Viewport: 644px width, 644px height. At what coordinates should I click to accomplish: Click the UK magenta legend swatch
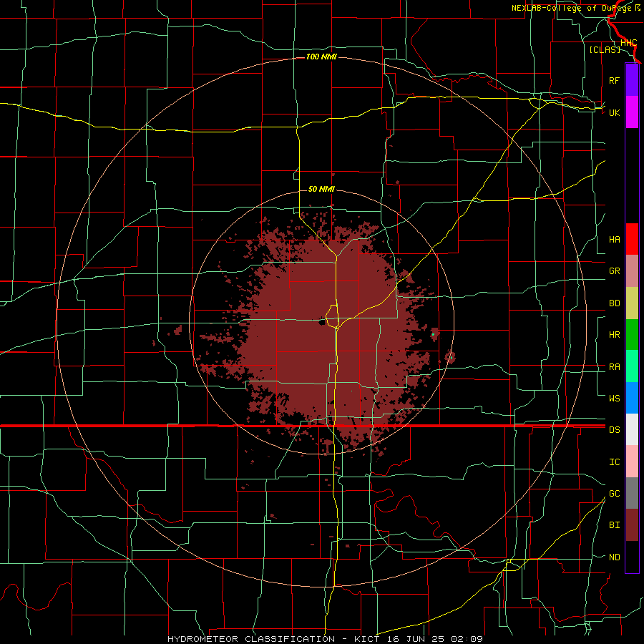pyautogui.click(x=632, y=112)
